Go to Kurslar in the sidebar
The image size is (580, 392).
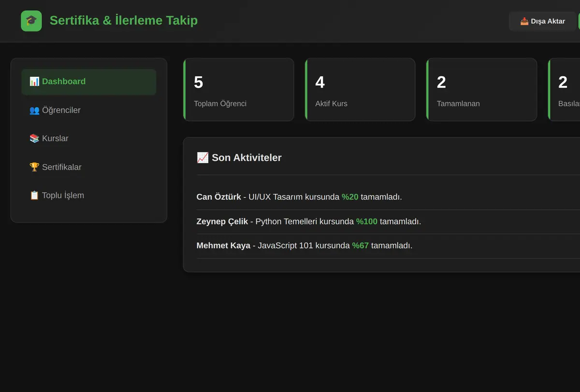89,138
